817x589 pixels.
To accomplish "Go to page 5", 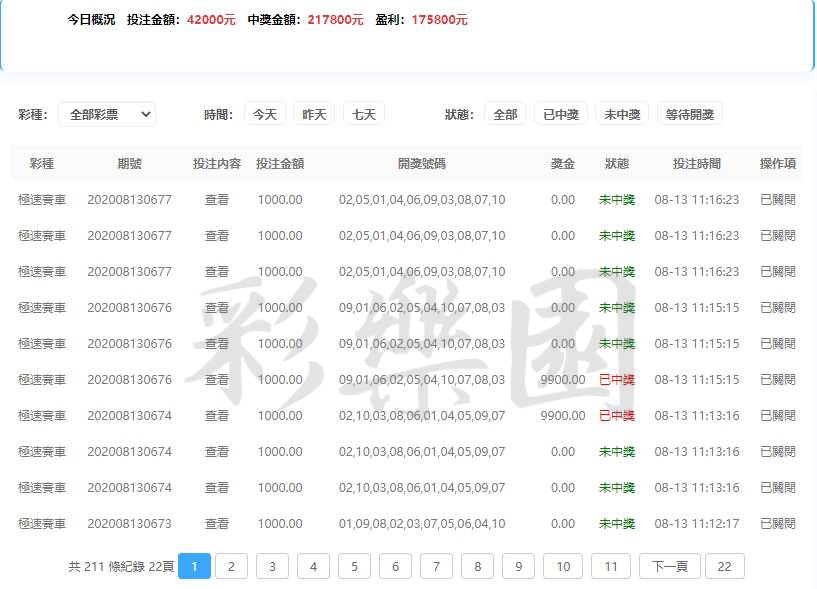I will (354, 566).
